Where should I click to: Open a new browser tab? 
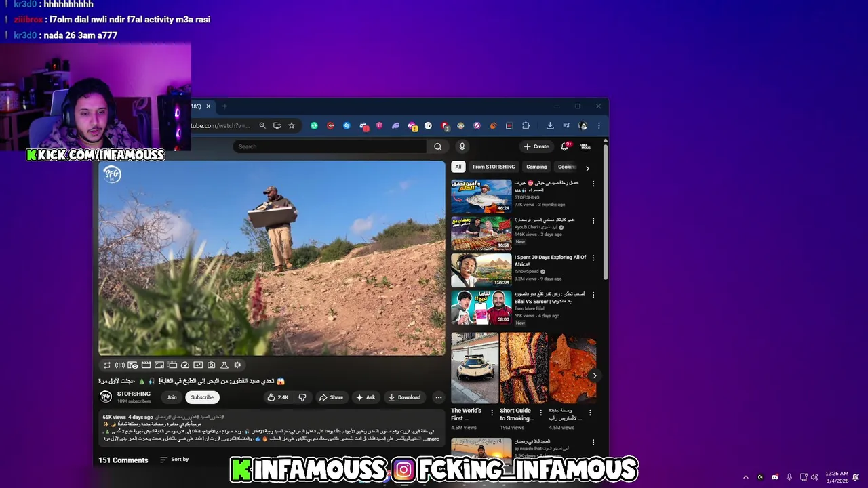click(x=225, y=106)
